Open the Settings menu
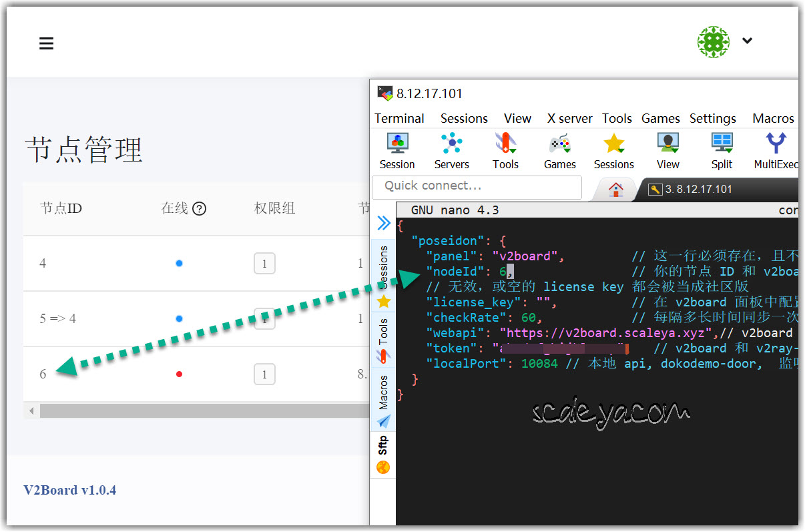 [x=712, y=118]
